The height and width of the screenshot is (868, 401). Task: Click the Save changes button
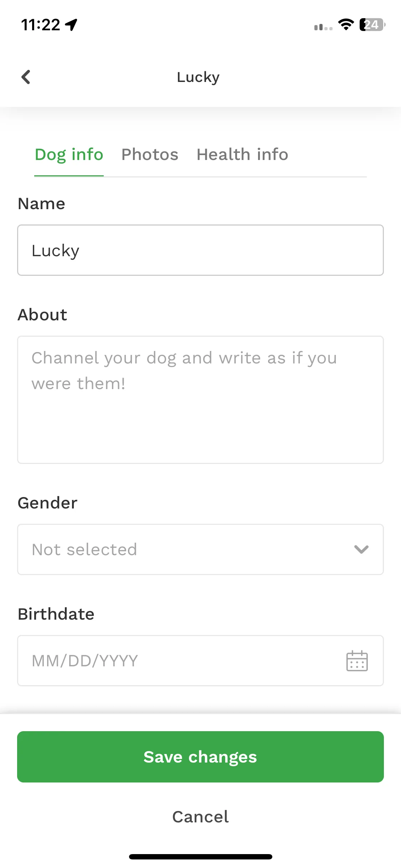(x=200, y=757)
